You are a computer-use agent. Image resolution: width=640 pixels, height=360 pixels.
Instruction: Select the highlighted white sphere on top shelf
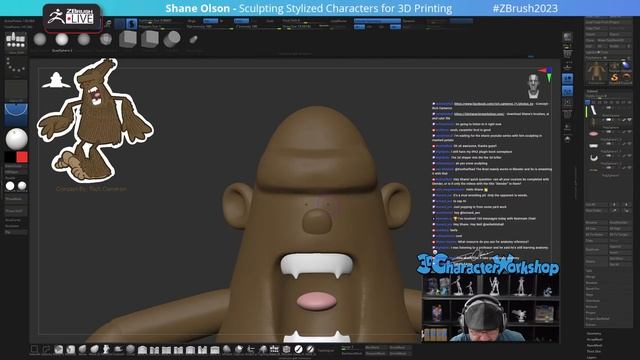pos(62,40)
